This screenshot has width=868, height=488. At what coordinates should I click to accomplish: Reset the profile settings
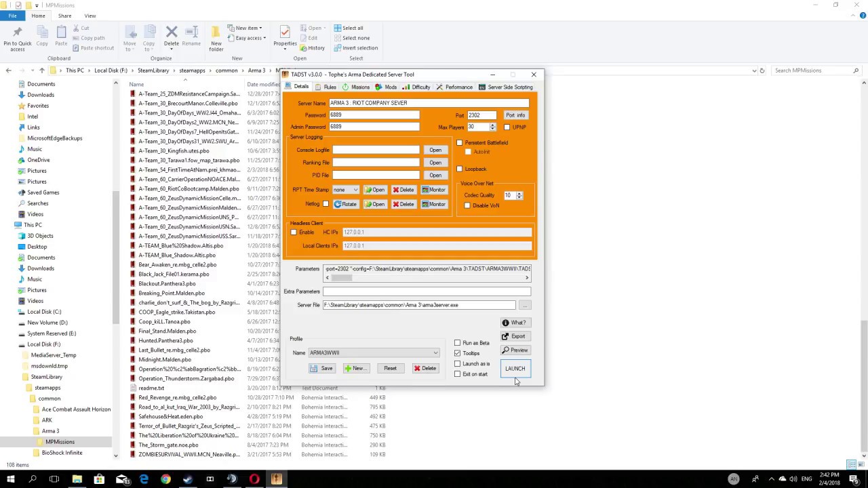click(x=390, y=368)
